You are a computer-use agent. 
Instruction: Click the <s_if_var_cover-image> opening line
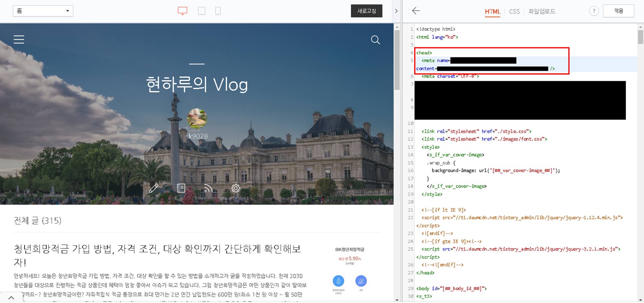point(455,155)
